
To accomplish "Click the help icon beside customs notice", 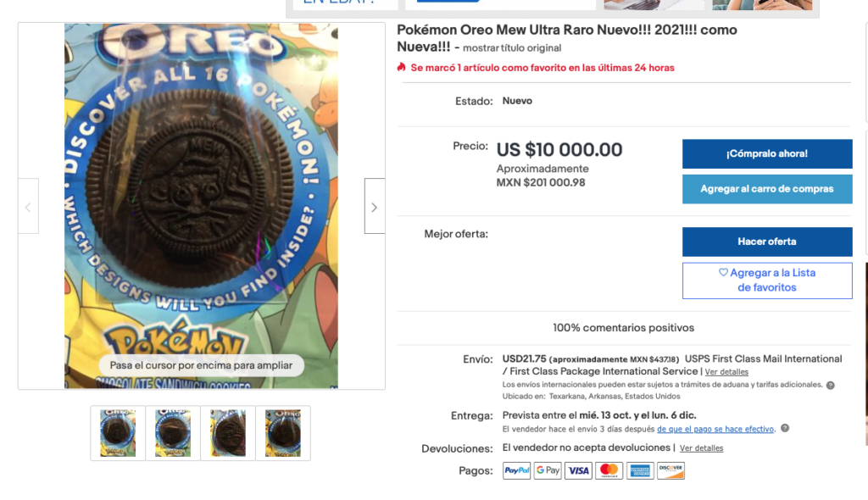I will pos(831,386).
